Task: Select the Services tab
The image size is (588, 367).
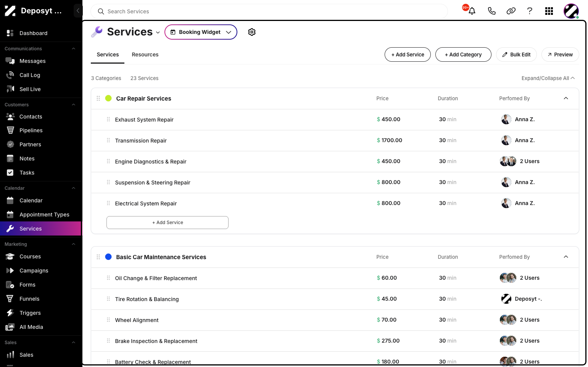Action: pyautogui.click(x=108, y=54)
